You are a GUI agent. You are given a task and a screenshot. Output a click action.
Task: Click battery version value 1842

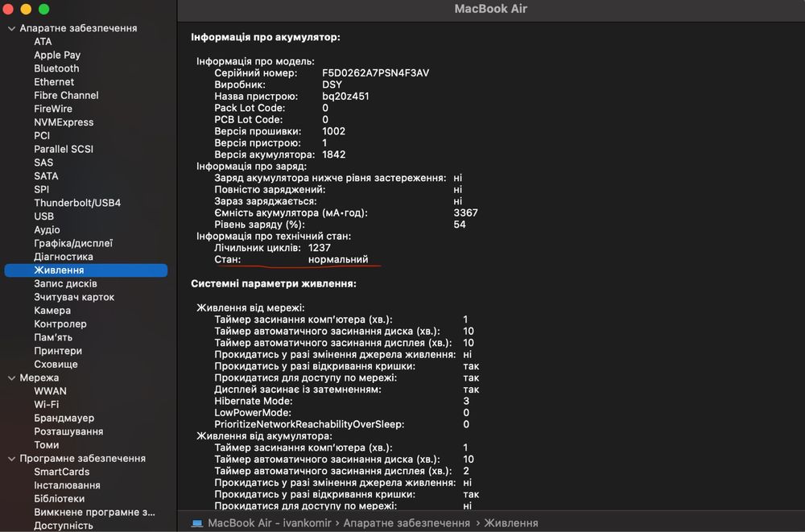pyautogui.click(x=334, y=155)
